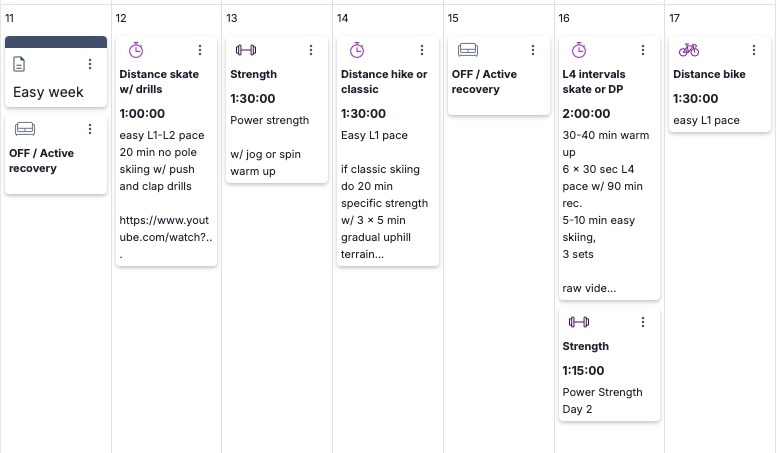Open options menu for Easy week note
Image resolution: width=782 pixels, height=453 pixels.
[90, 64]
